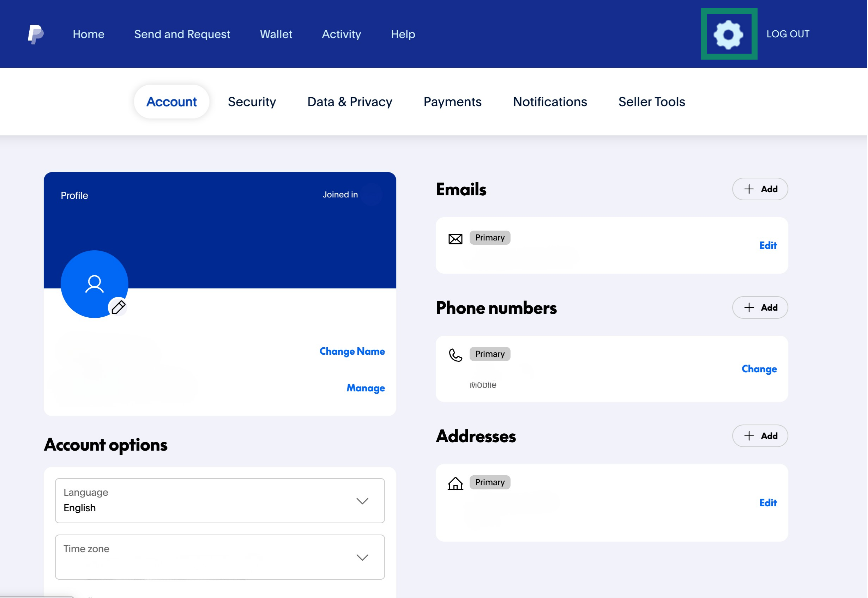This screenshot has width=868, height=598.
Task: Click the Change Name link
Action: pos(352,352)
